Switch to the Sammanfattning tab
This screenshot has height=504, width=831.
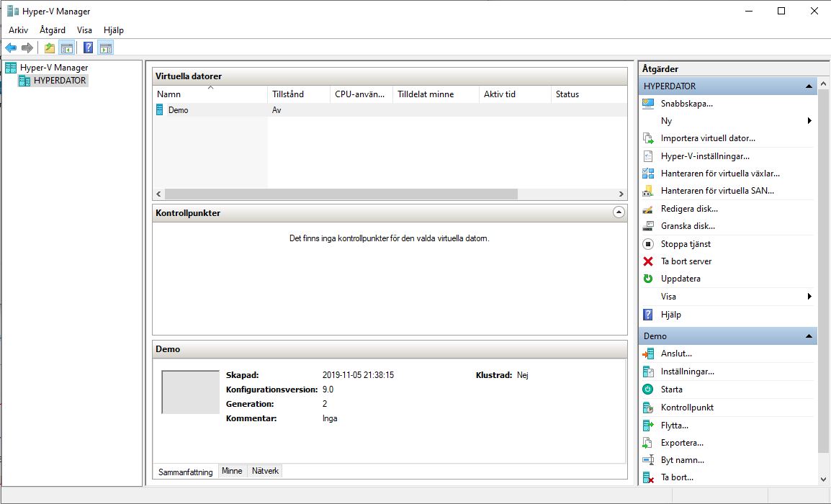(x=186, y=472)
